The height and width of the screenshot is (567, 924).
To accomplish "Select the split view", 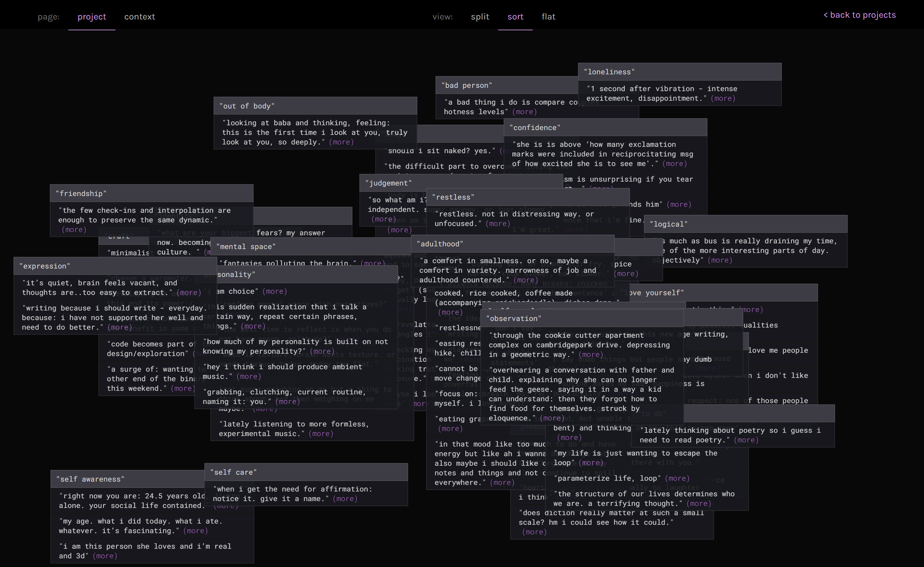I will click(480, 16).
